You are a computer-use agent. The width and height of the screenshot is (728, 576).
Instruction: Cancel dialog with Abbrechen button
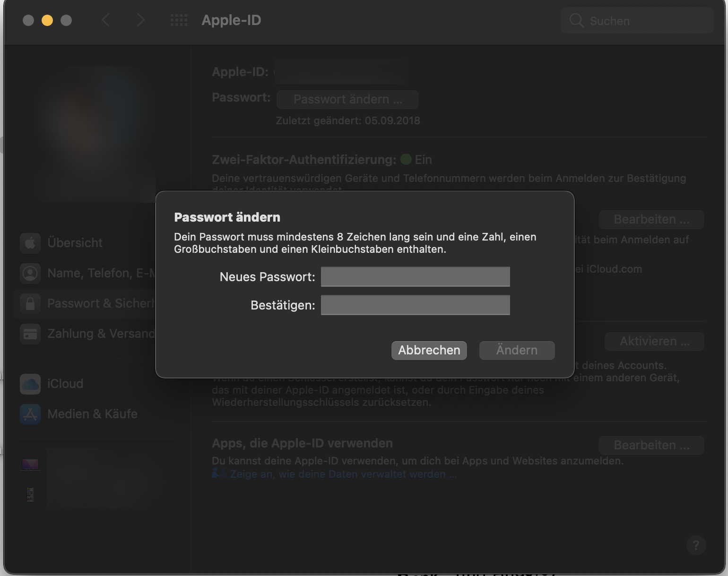[429, 351]
